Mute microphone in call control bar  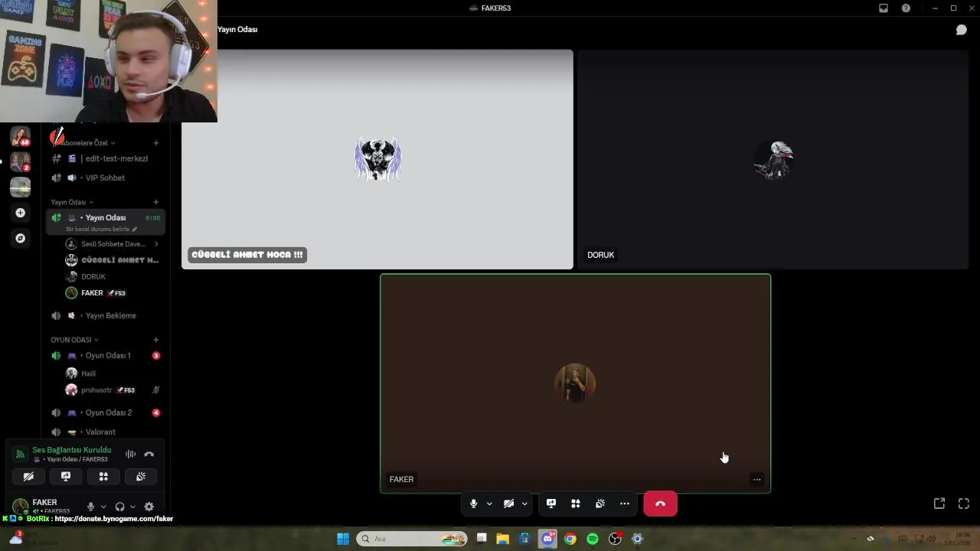(x=473, y=504)
